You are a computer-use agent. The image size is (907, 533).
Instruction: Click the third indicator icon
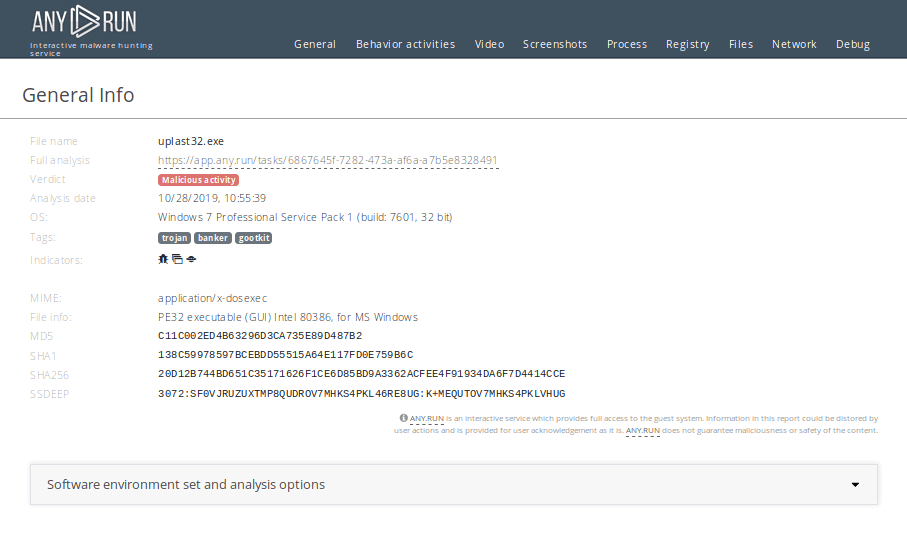191,258
